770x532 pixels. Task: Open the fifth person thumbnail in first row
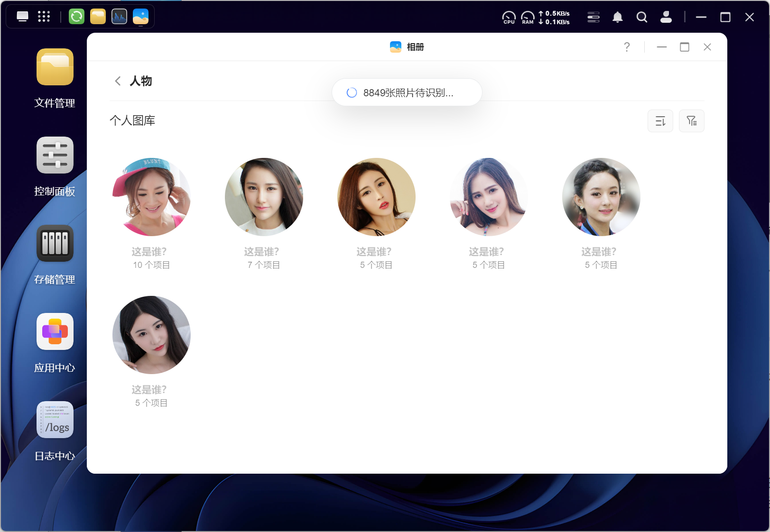click(601, 197)
